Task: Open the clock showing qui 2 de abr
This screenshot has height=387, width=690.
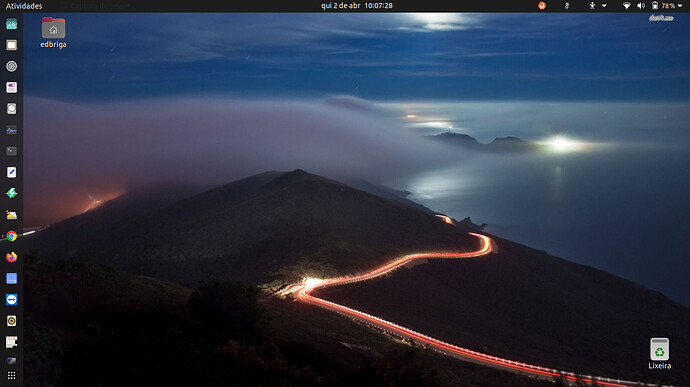Action: (356, 6)
